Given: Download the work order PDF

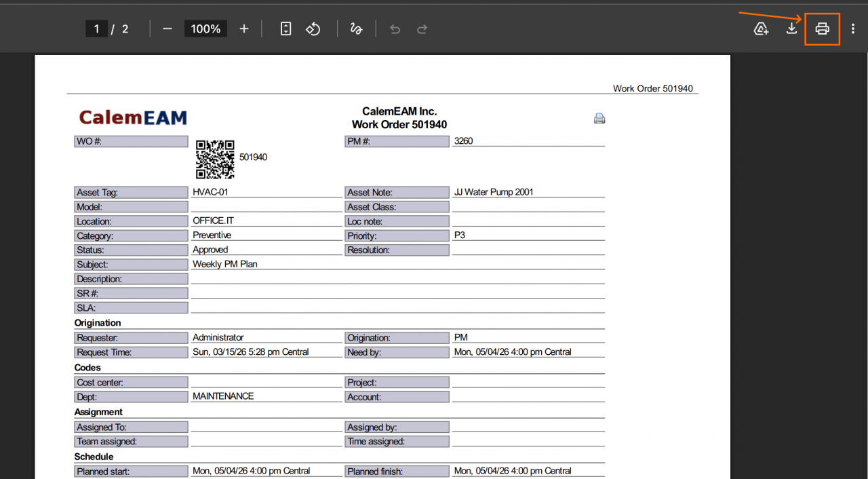Looking at the screenshot, I should [791, 28].
